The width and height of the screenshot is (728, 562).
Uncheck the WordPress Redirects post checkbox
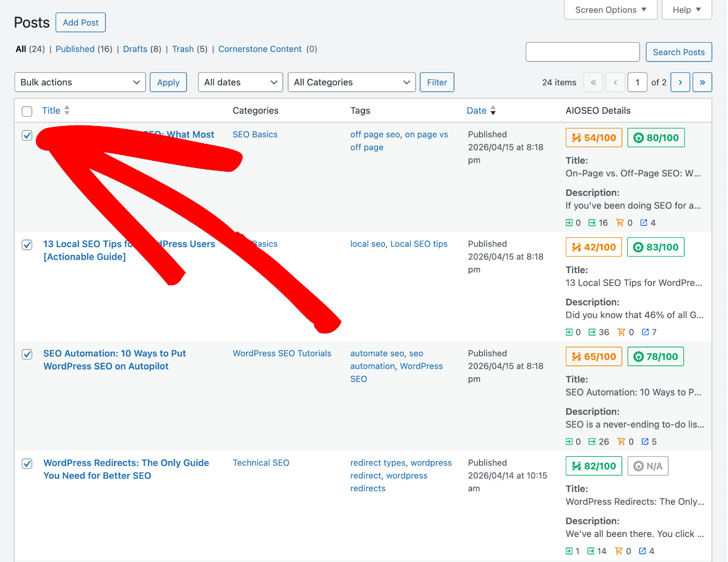point(27,464)
